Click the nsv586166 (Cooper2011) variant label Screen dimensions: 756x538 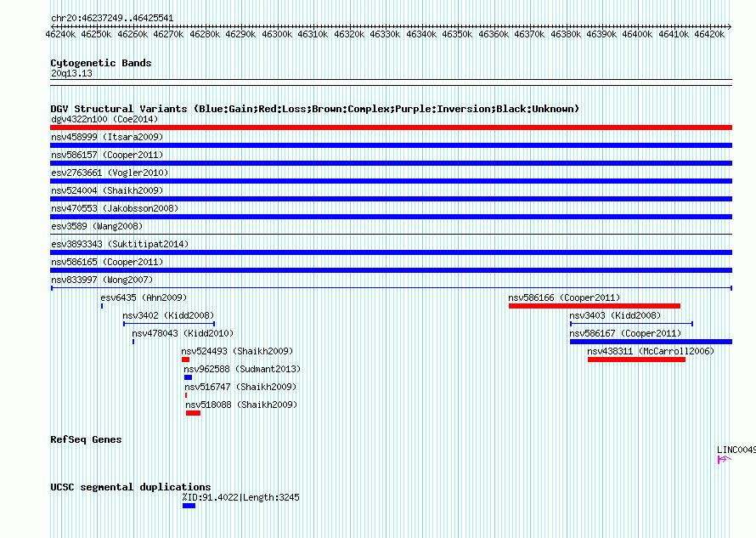[x=564, y=297]
